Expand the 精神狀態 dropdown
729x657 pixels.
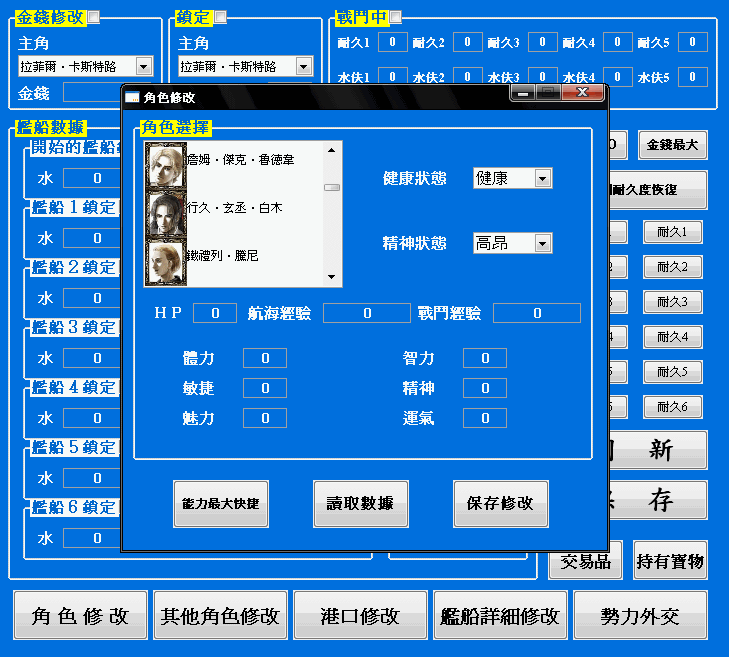coord(542,243)
